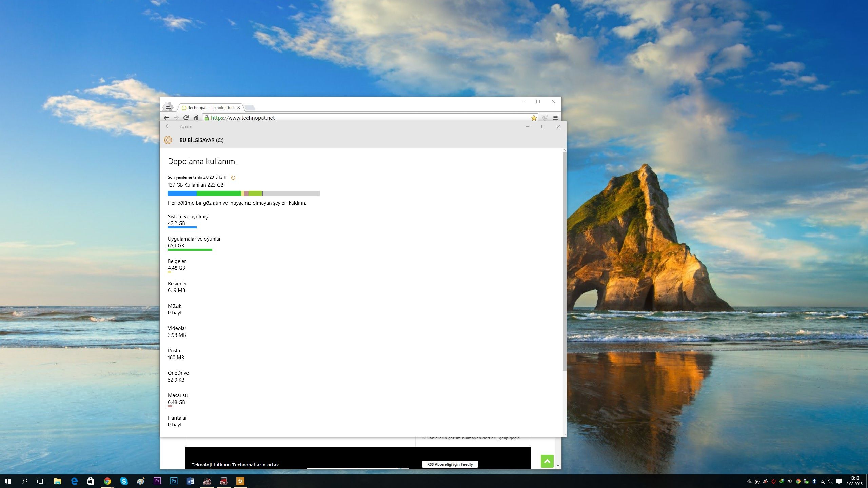Image resolution: width=868 pixels, height=488 pixels.
Task: Open a new Chrome tab
Action: pos(250,108)
